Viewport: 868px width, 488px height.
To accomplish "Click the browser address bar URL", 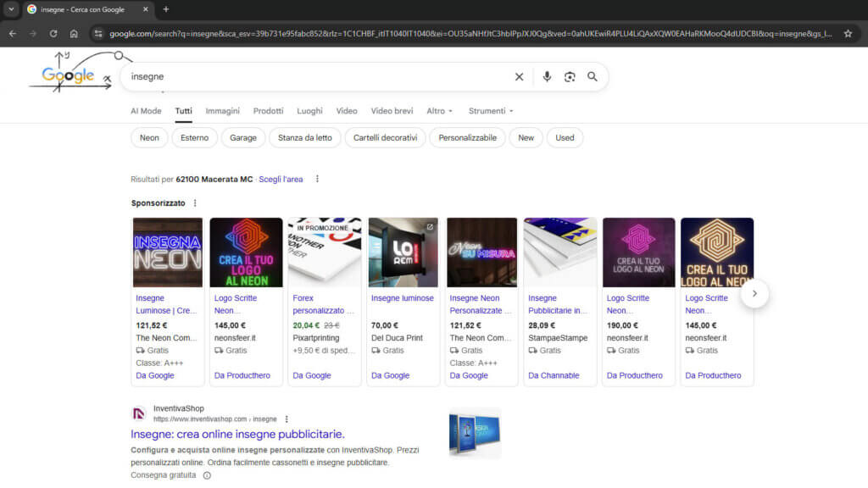I will pos(470,34).
